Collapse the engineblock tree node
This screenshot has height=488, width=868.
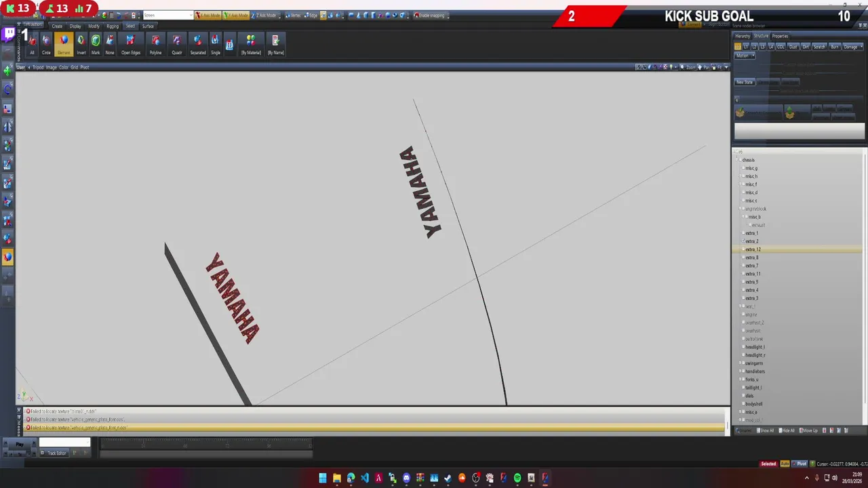(741, 209)
